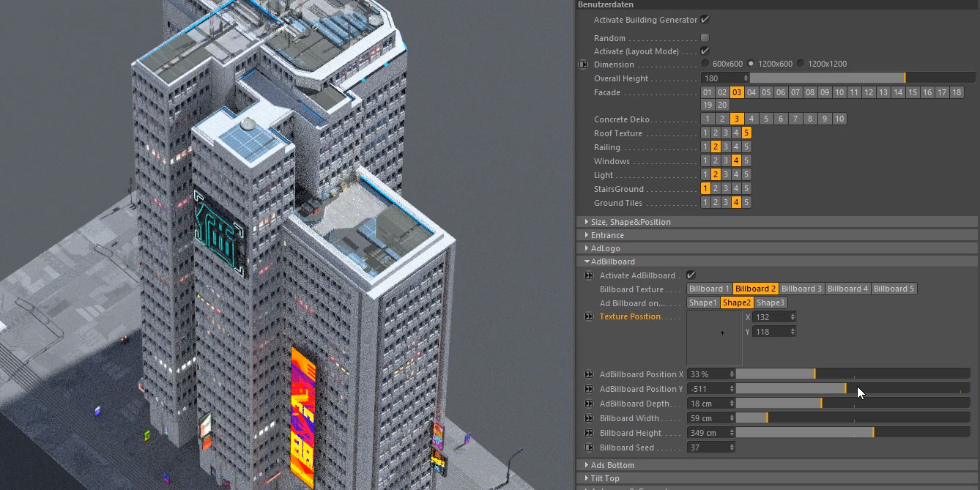Click keyframe icon beside AdBillboard Position Y

click(x=589, y=389)
